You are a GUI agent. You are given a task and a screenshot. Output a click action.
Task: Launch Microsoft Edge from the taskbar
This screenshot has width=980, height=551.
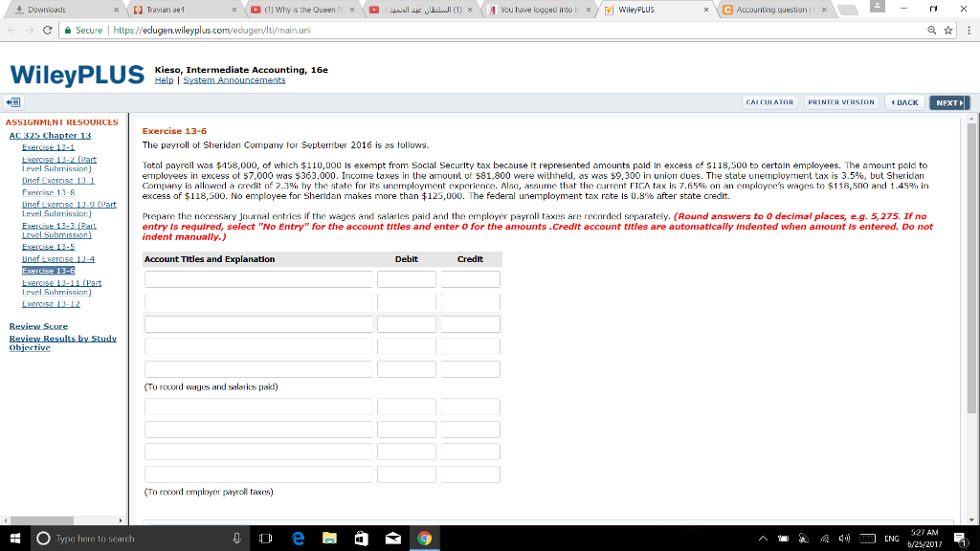coord(299,539)
